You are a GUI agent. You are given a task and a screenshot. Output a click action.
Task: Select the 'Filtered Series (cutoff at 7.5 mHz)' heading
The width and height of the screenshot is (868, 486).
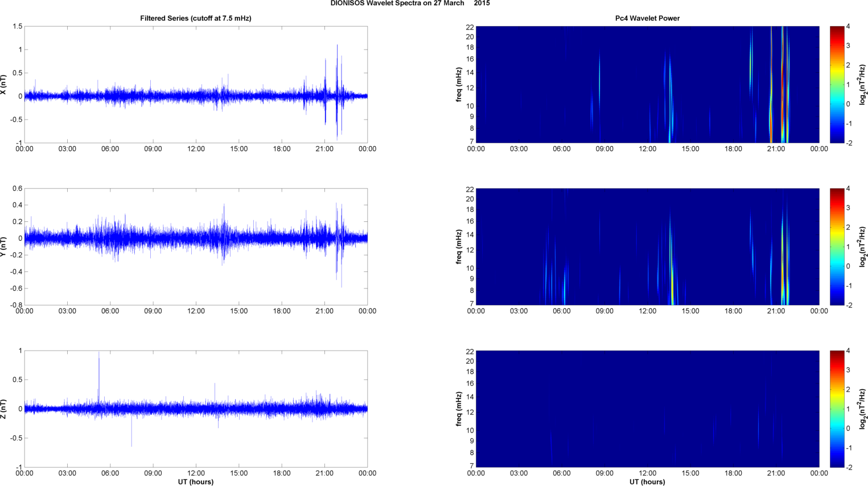tap(196, 18)
